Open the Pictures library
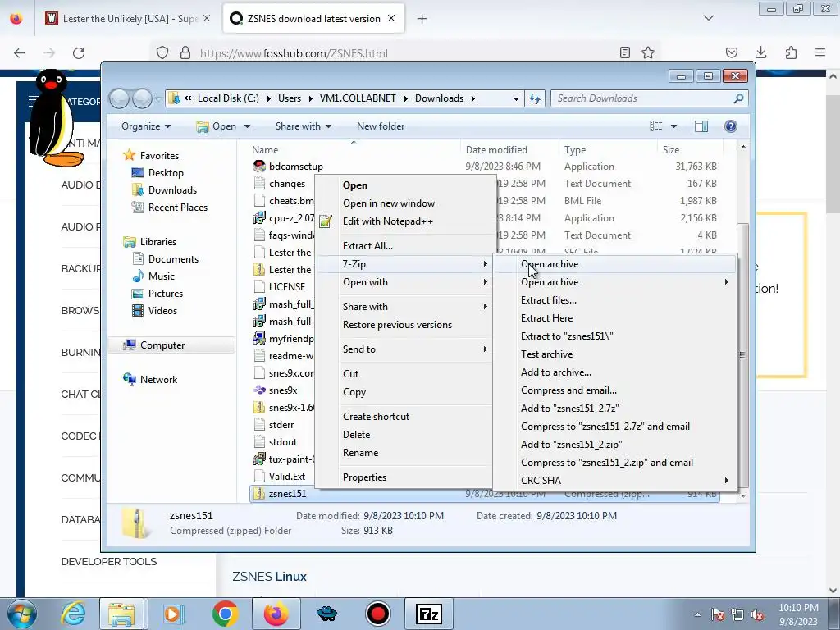This screenshot has width=840, height=630. click(x=166, y=294)
